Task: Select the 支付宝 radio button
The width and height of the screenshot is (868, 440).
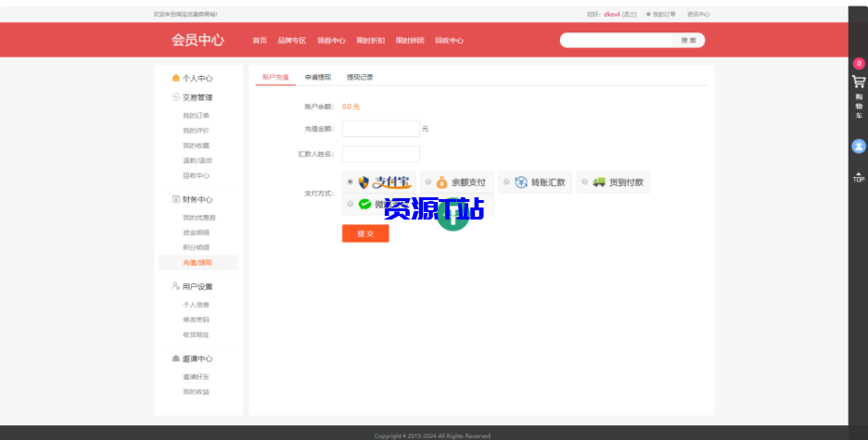Action: click(x=350, y=182)
